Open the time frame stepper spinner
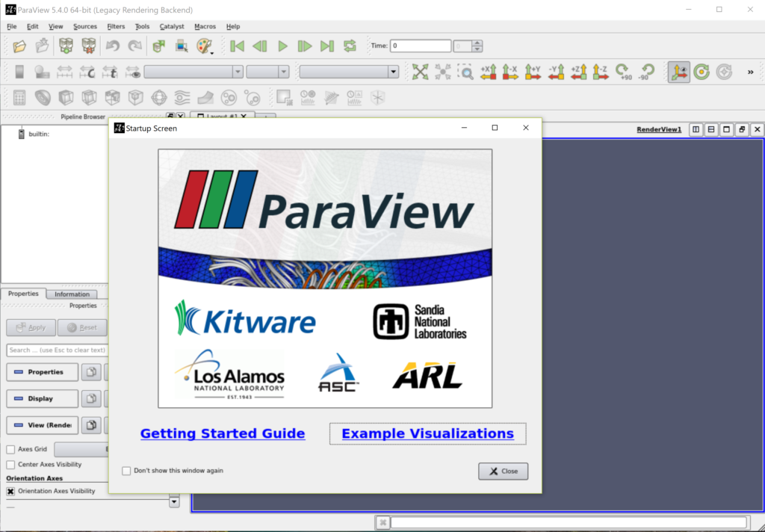This screenshot has height=532, width=765. pos(467,46)
